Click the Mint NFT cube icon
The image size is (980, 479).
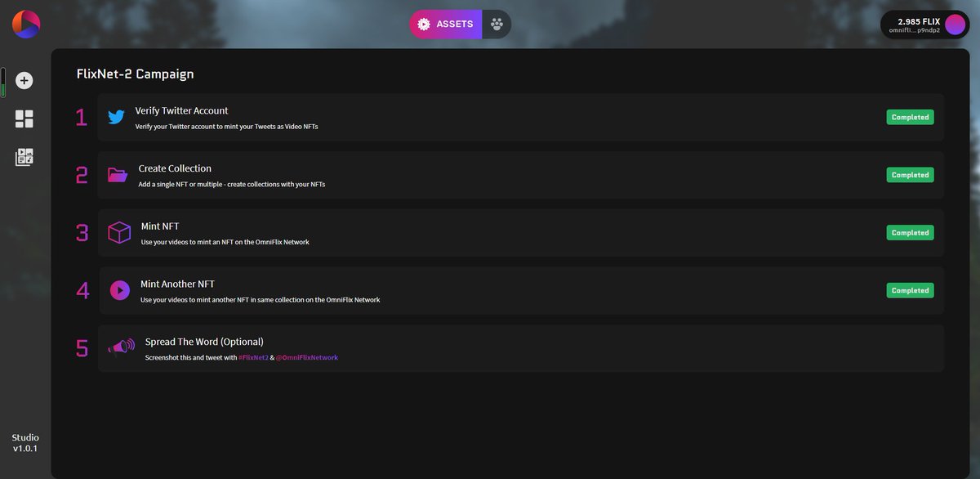pos(119,233)
